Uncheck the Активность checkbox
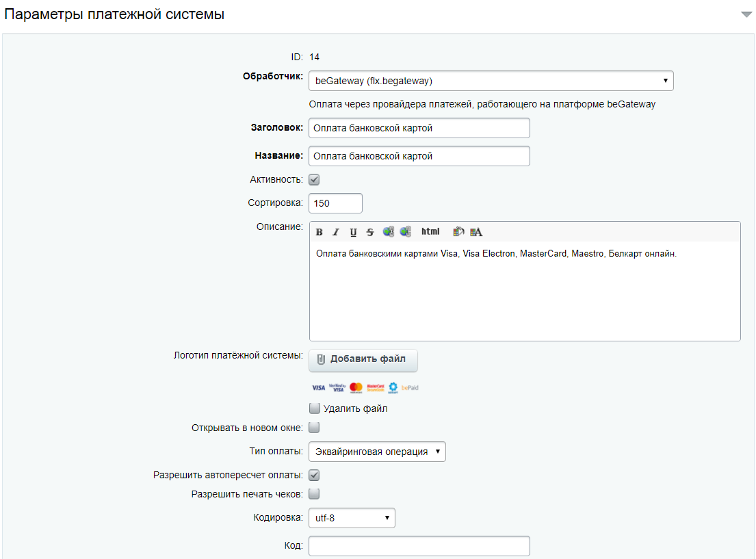 pos(314,180)
